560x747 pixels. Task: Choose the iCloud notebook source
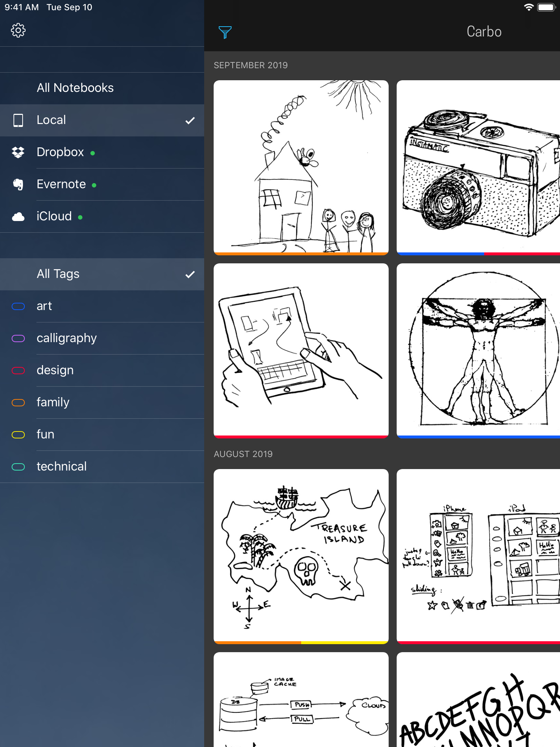(102, 217)
